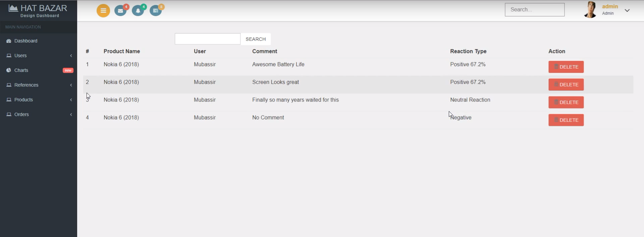Click the Orders laptop icon in sidebar

pyautogui.click(x=9, y=114)
